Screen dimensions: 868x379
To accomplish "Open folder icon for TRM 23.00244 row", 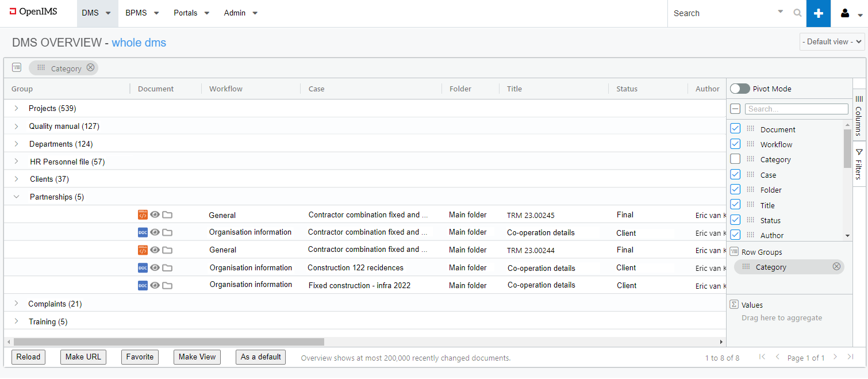I will click(167, 250).
